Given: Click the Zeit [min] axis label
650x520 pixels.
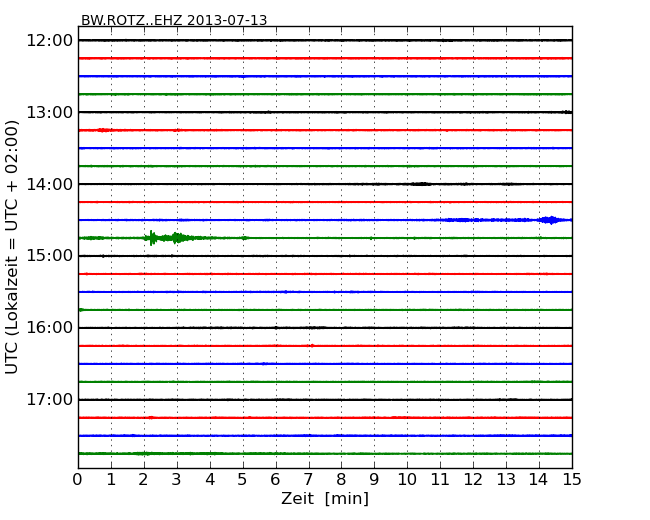Looking at the screenshot, I should pos(325,498).
